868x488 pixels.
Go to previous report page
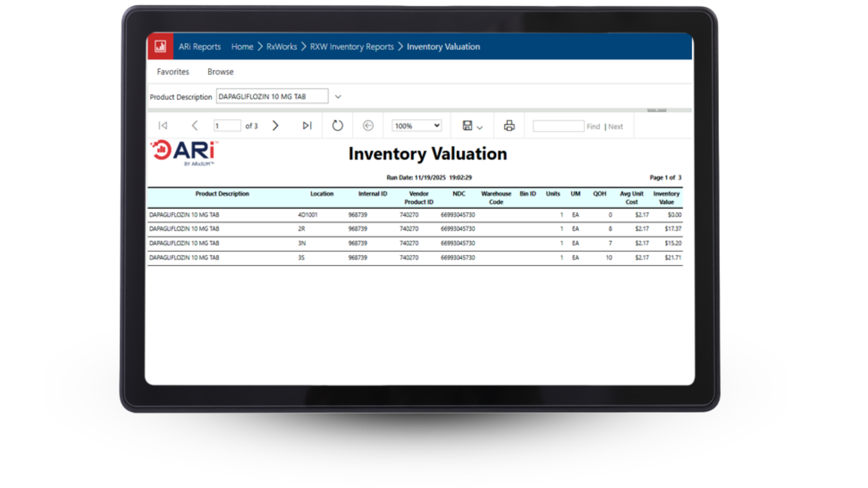pos(195,126)
